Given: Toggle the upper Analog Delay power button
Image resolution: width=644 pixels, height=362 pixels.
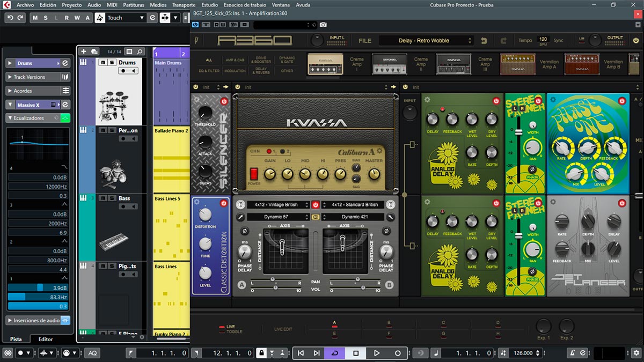Looking at the screenshot, I should click(x=496, y=101).
